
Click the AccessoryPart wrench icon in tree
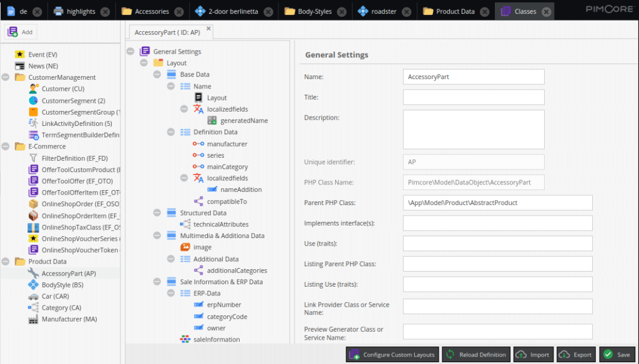pos(33,273)
